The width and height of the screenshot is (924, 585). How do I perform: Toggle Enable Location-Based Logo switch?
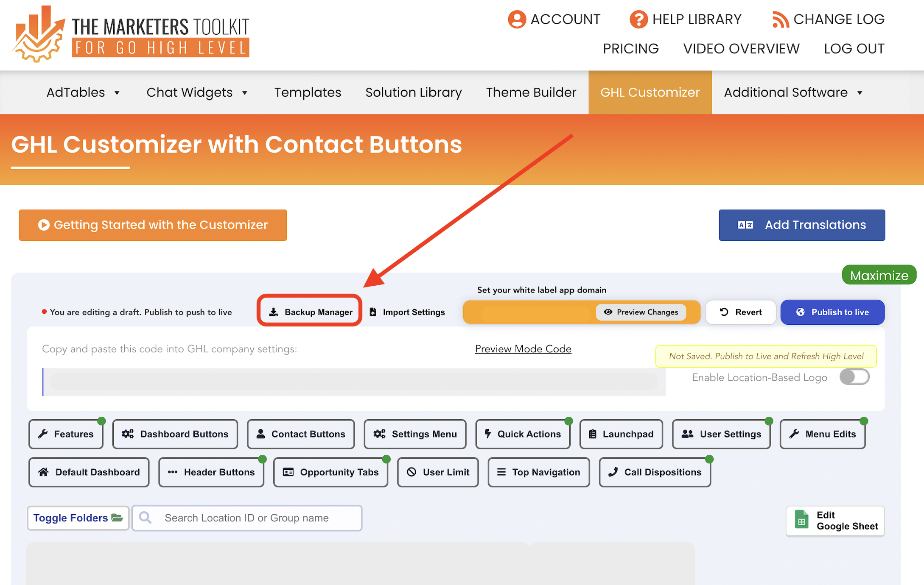[854, 377]
